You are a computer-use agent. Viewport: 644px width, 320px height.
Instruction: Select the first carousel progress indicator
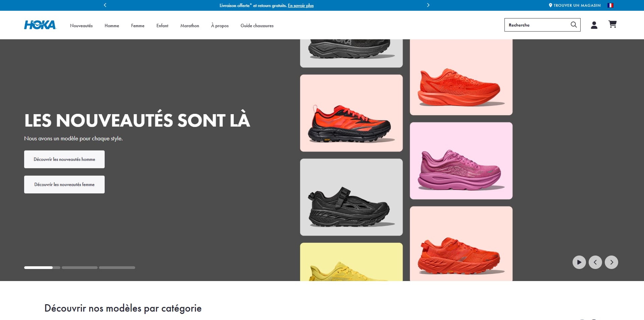pos(42,268)
